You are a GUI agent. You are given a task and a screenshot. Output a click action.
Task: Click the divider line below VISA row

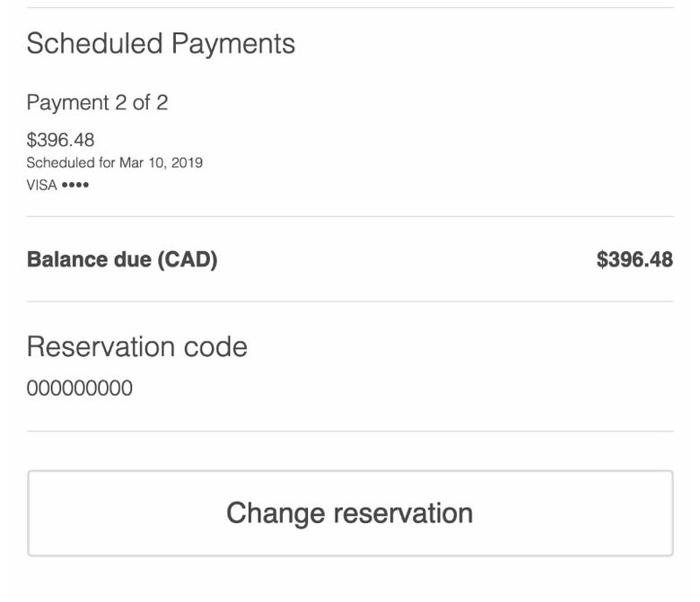coord(350,216)
